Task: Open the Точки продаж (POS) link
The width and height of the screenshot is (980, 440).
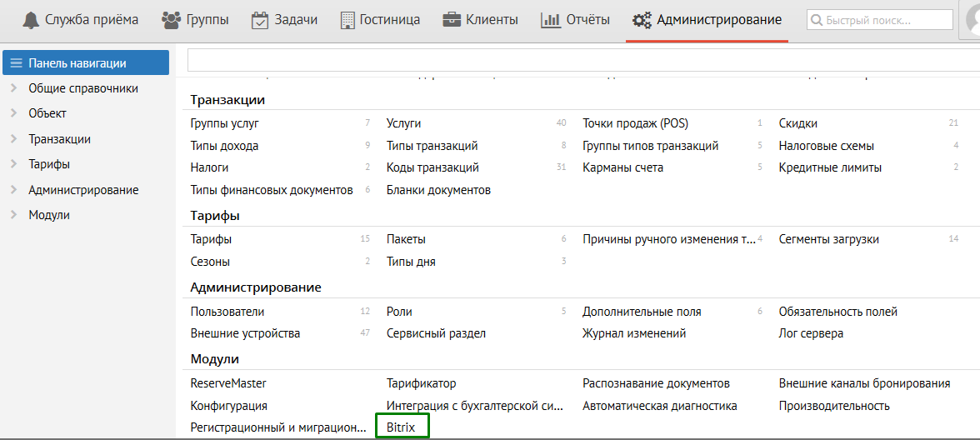Action: pos(635,123)
